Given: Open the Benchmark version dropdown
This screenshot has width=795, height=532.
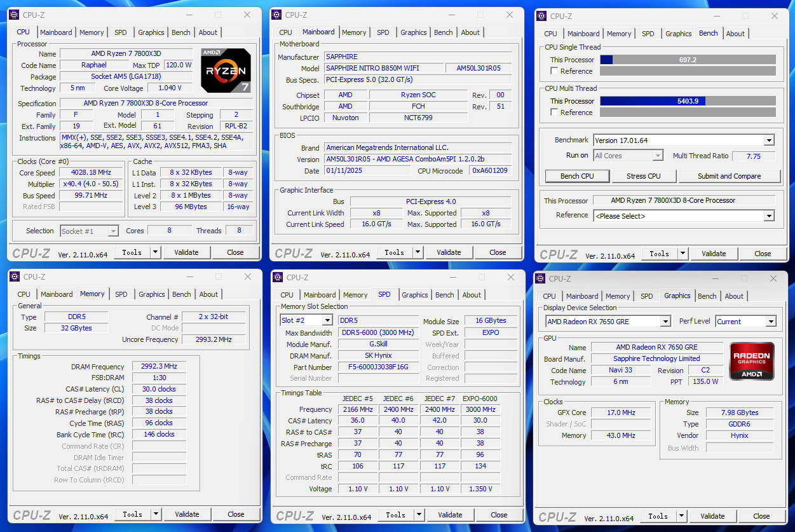Looking at the screenshot, I should [x=768, y=140].
